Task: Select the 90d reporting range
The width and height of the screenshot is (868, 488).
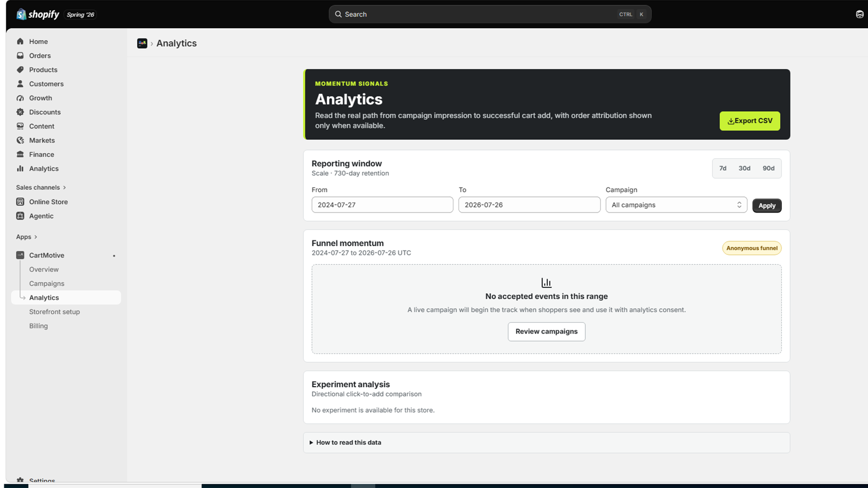Action: [768, 168]
